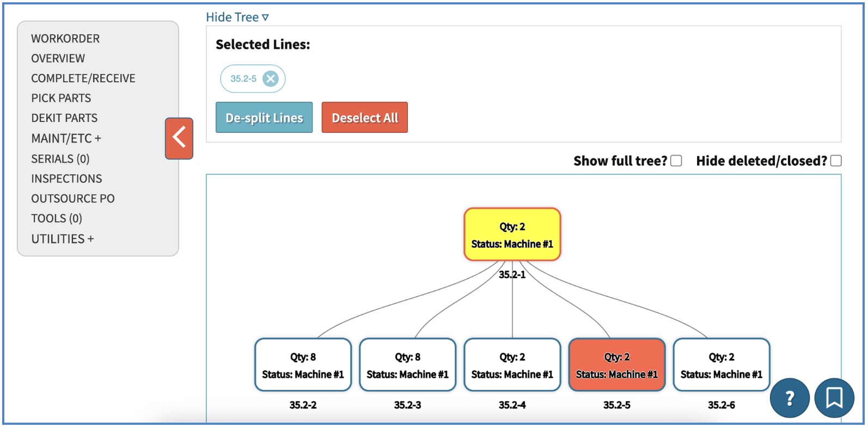Check the Hide deleted/closed option

pyautogui.click(x=836, y=161)
